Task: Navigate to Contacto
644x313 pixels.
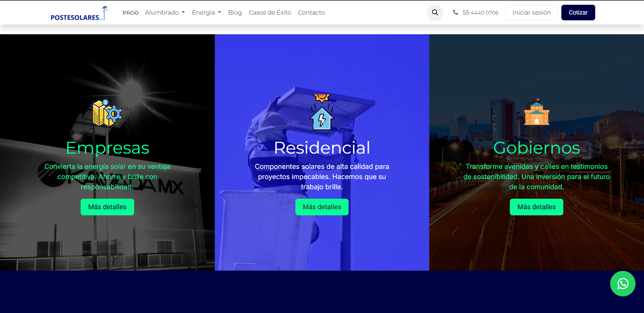Action: 311,13
